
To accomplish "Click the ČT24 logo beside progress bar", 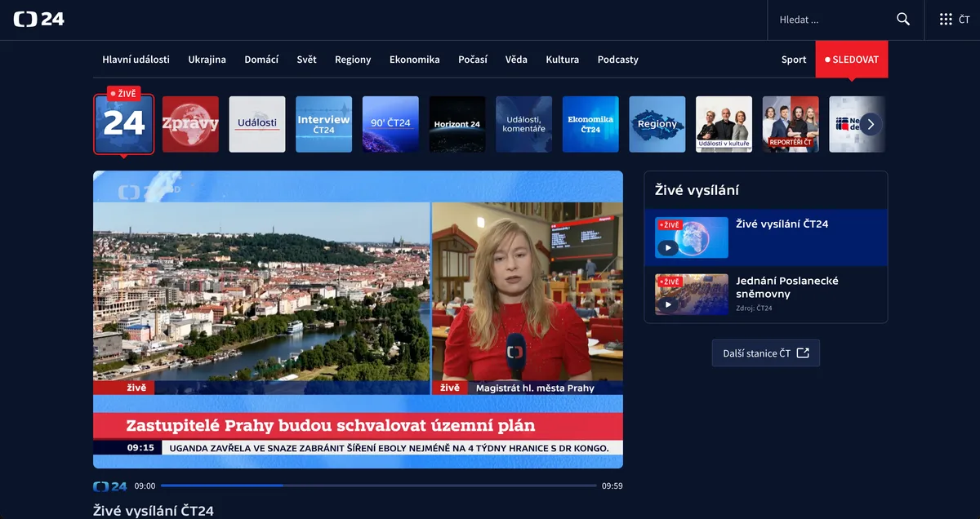I will pyautogui.click(x=110, y=486).
